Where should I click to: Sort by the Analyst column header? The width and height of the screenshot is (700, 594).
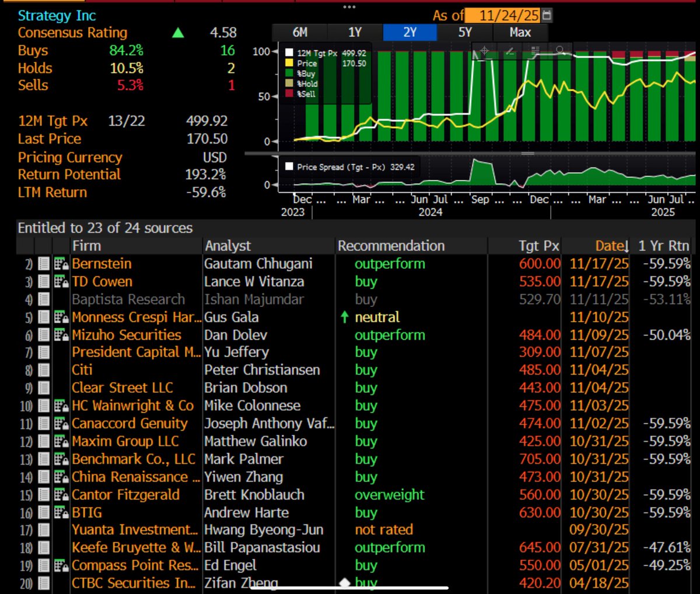point(228,246)
